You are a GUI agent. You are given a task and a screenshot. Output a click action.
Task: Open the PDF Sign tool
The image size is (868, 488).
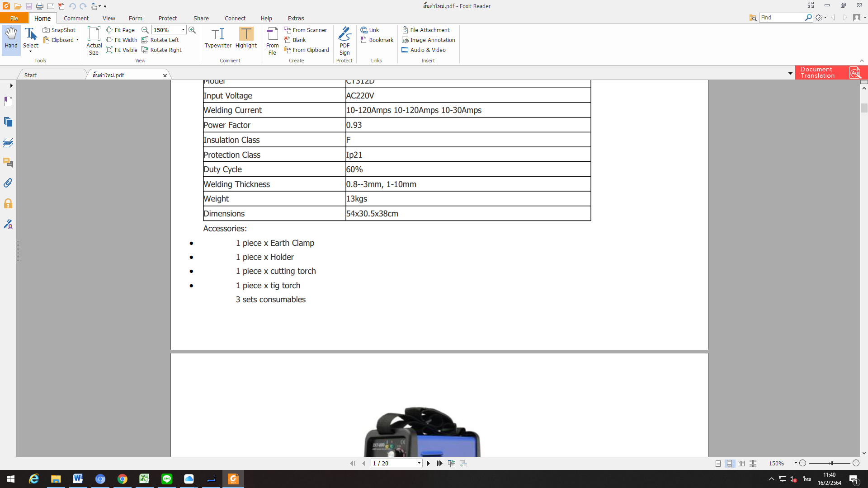coord(344,41)
